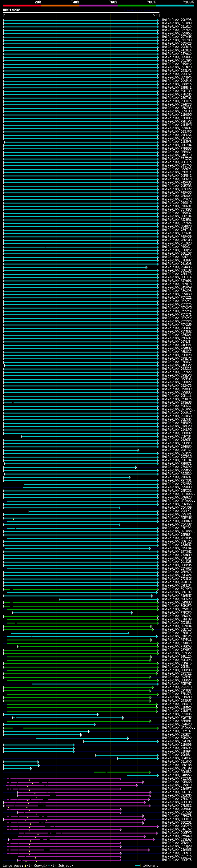Viewport: 197px width, 868px height.
Task: Select the query ID BB914232
Action: pos(11,10)
